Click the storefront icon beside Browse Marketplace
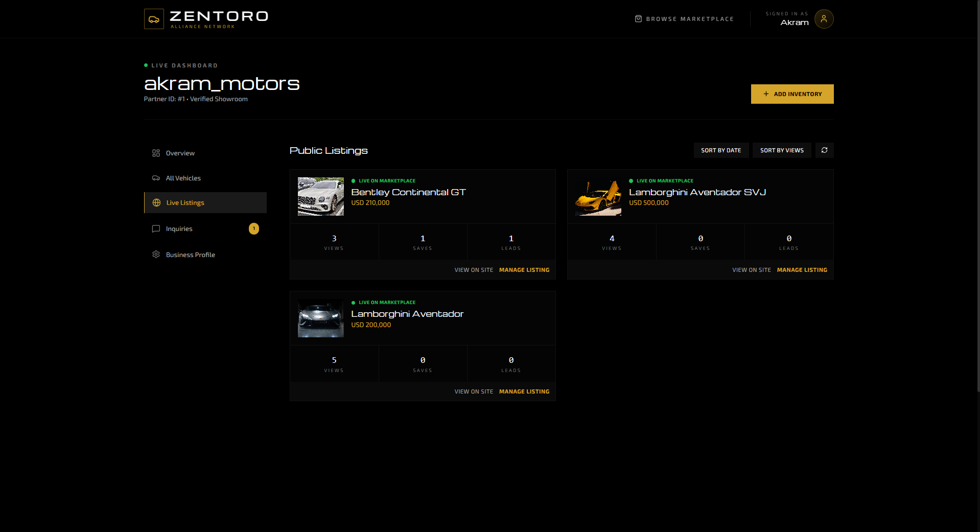The image size is (980, 532). coord(638,18)
